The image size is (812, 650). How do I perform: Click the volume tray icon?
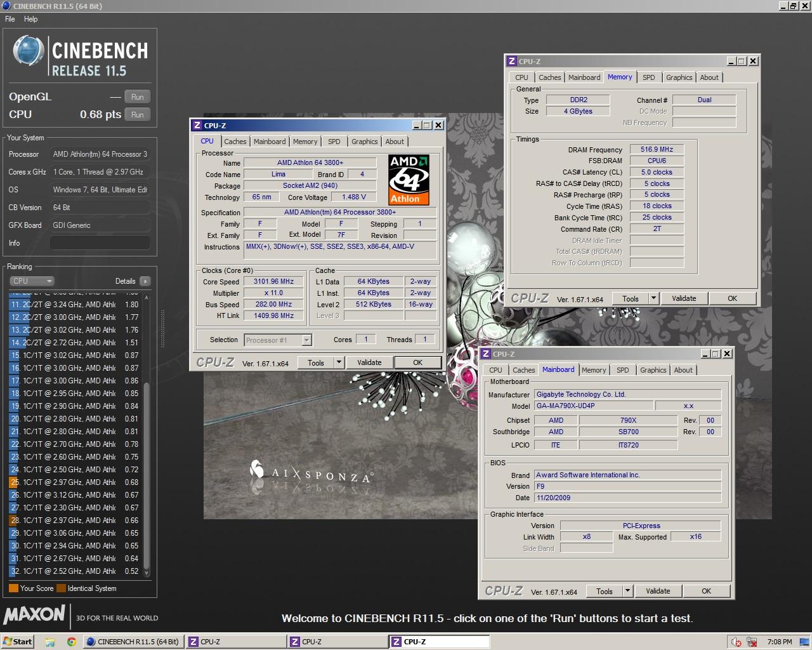tap(737, 642)
